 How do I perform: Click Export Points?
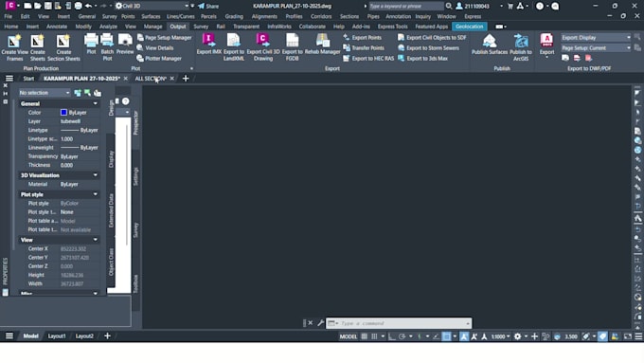tap(362, 37)
